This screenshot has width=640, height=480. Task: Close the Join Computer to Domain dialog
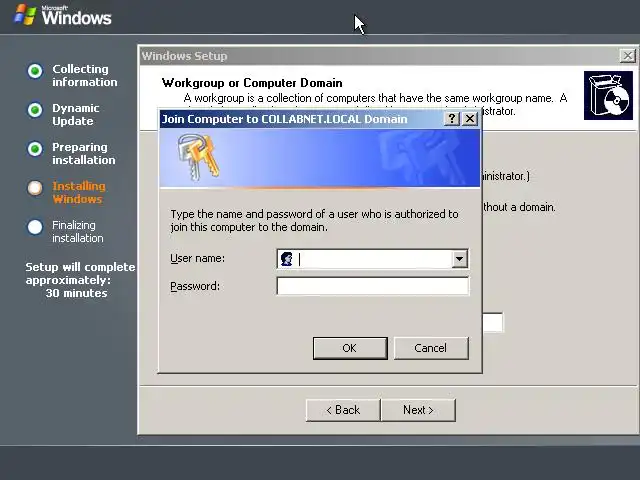[470, 119]
